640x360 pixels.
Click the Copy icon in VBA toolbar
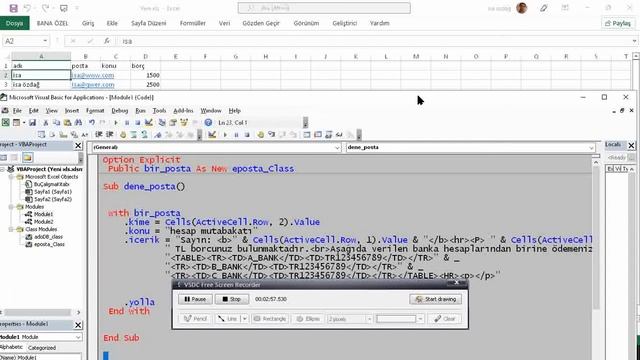pyautogui.click(x=56, y=122)
